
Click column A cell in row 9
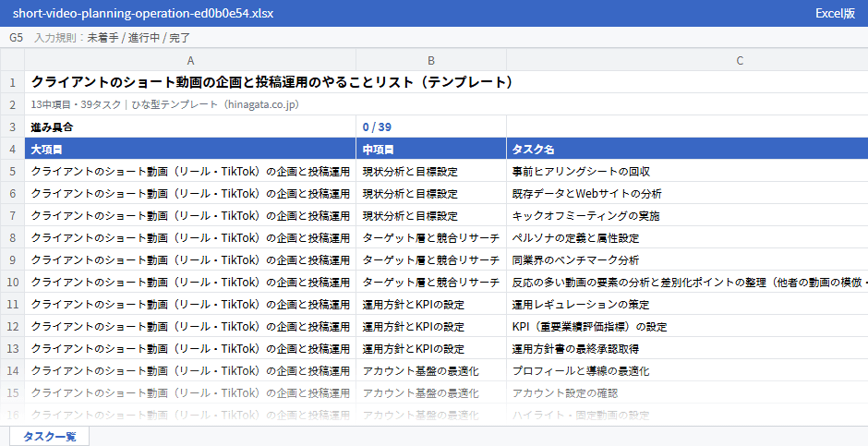(x=190, y=259)
